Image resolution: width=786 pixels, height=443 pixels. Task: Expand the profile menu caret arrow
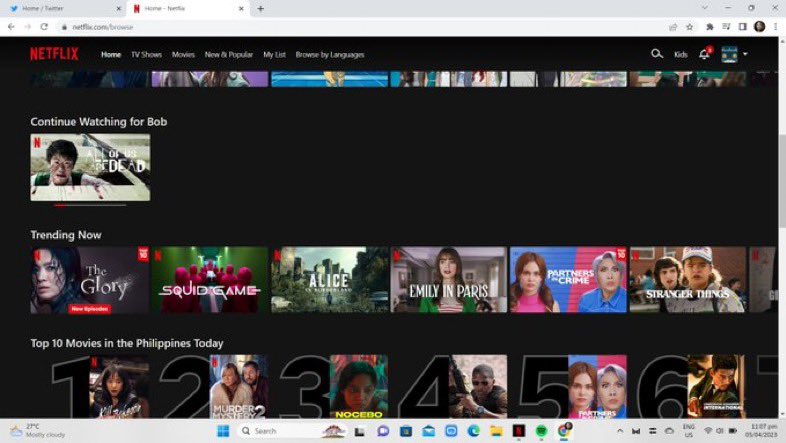coord(745,54)
